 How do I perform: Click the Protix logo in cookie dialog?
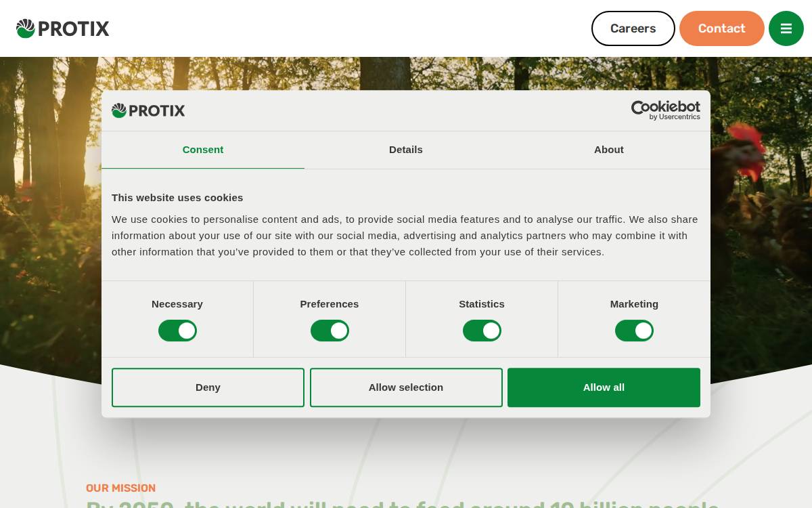click(x=148, y=110)
